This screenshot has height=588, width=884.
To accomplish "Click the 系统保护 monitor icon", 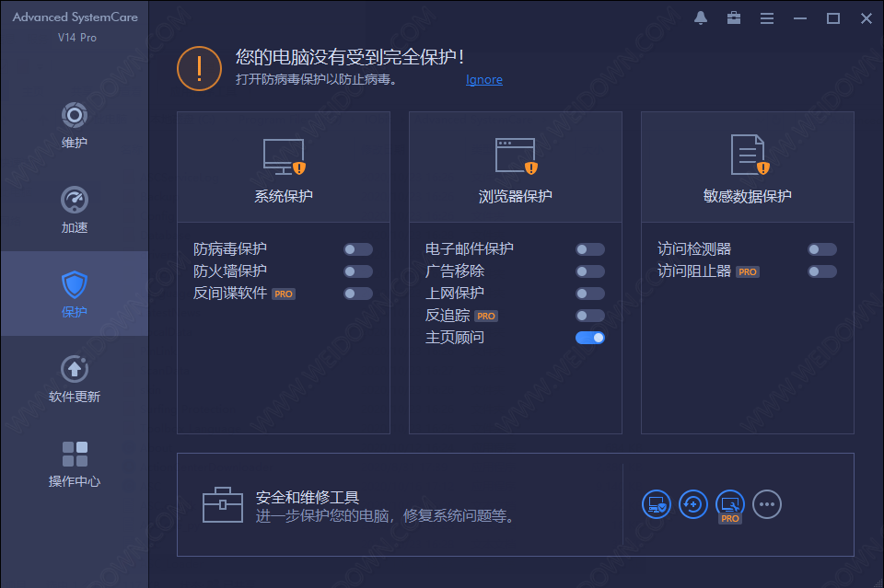I will point(285,156).
